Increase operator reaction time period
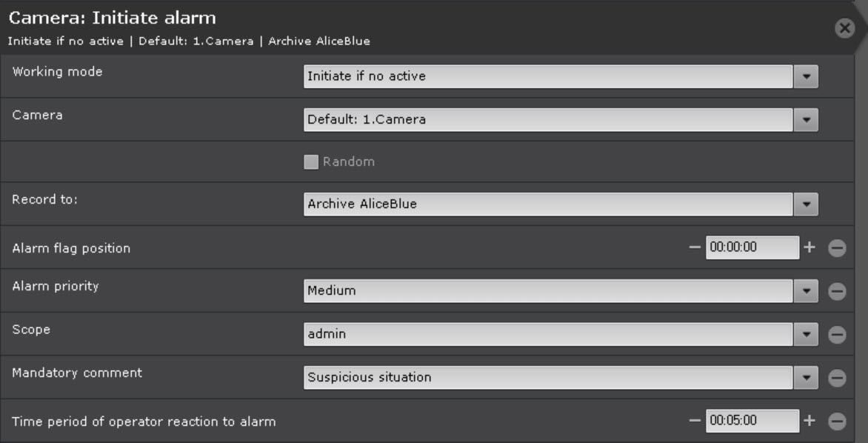 809,421
